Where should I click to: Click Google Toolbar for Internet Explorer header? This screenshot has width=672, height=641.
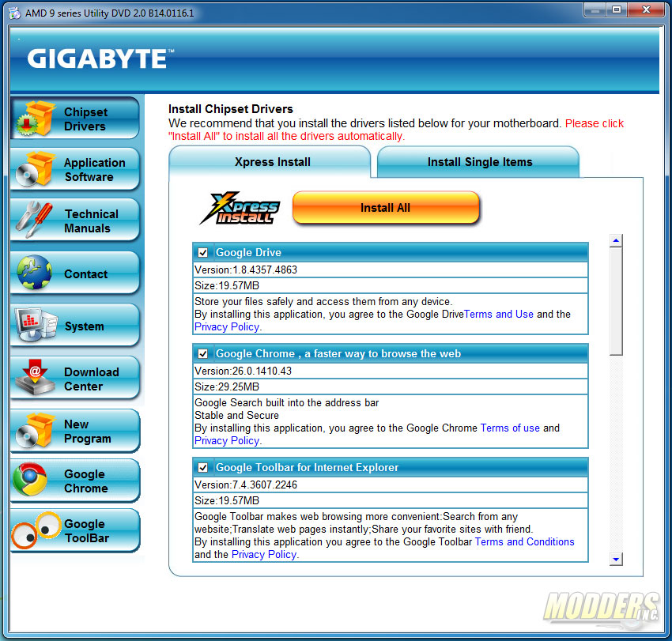307,467
